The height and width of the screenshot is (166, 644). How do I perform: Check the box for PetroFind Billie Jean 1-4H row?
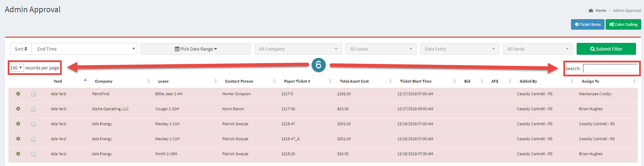(x=34, y=94)
